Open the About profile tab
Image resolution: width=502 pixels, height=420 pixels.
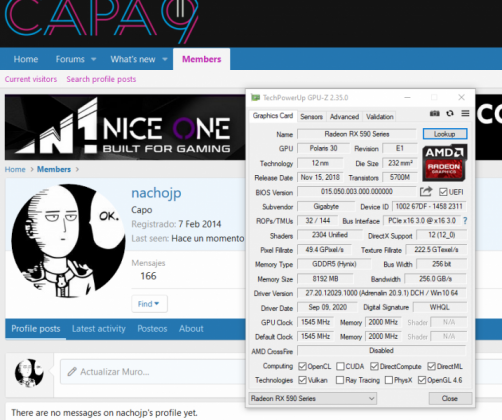point(191,329)
